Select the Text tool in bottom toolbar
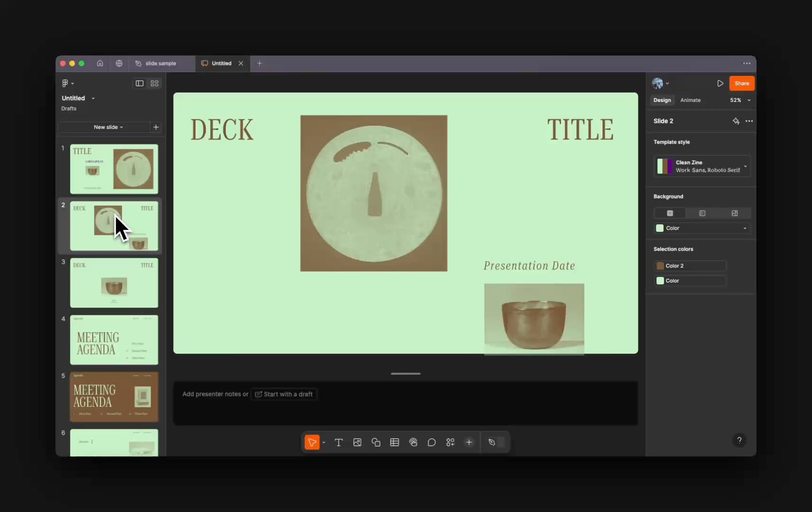The width and height of the screenshot is (812, 512). click(x=339, y=442)
